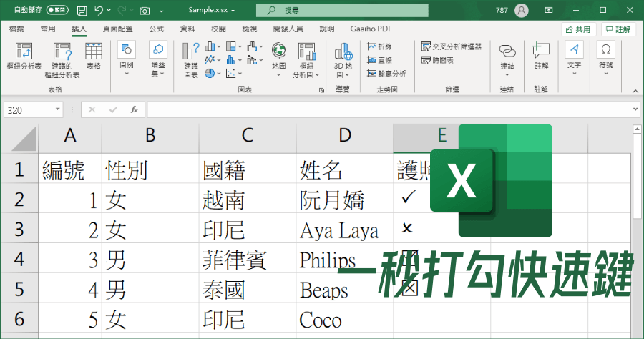Switch to the Data tab (資料)
This screenshot has height=339, width=644.
[187, 29]
